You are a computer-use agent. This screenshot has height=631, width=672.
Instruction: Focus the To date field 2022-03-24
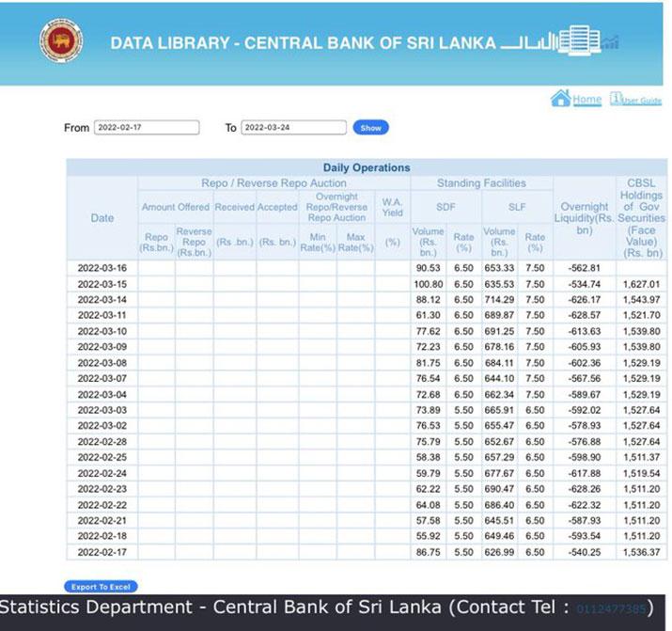[x=293, y=127]
